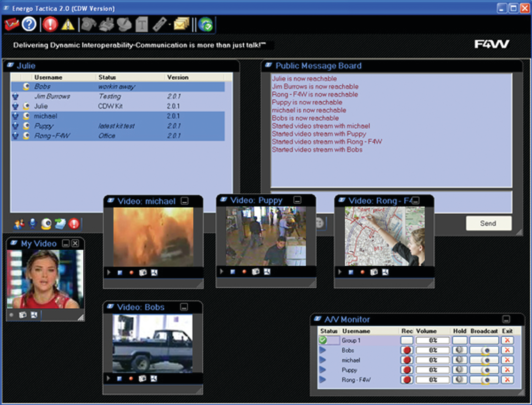This screenshot has width=532, height=405.
Task: Open the red toolbox icon in the toolbar
Action: [x=12, y=24]
